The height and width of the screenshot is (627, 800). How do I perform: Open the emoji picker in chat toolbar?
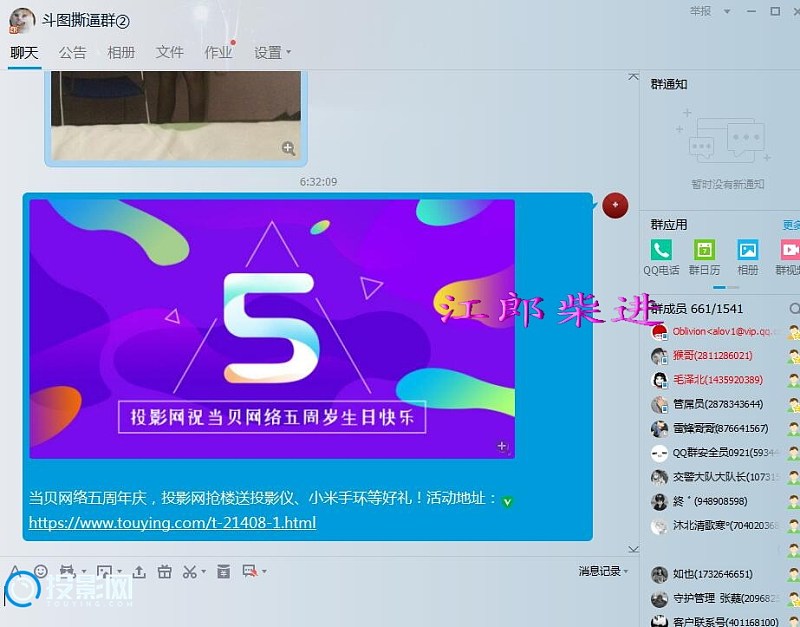pos(41,571)
